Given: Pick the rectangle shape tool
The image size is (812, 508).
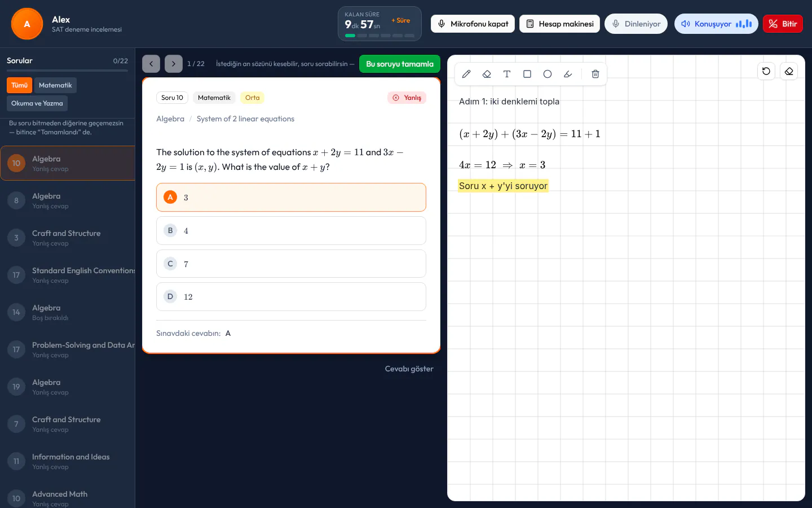Looking at the screenshot, I should click(x=527, y=74).
